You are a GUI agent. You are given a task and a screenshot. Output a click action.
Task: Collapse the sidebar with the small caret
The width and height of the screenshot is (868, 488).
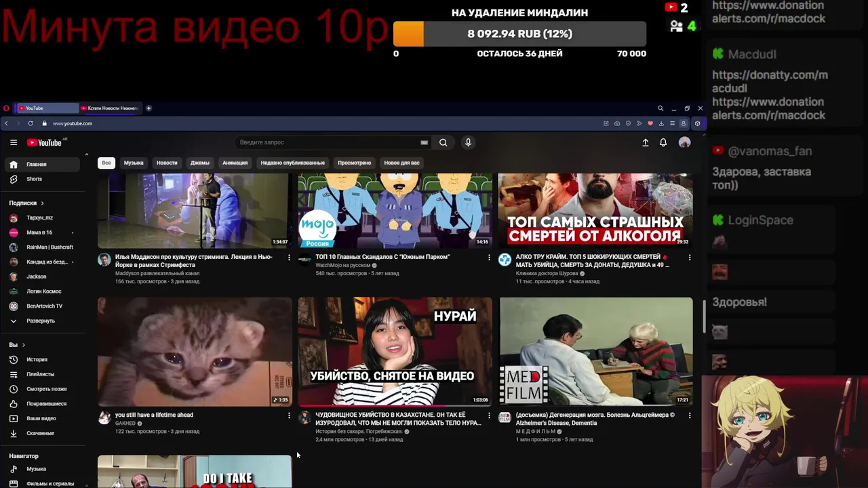[86, 155]
